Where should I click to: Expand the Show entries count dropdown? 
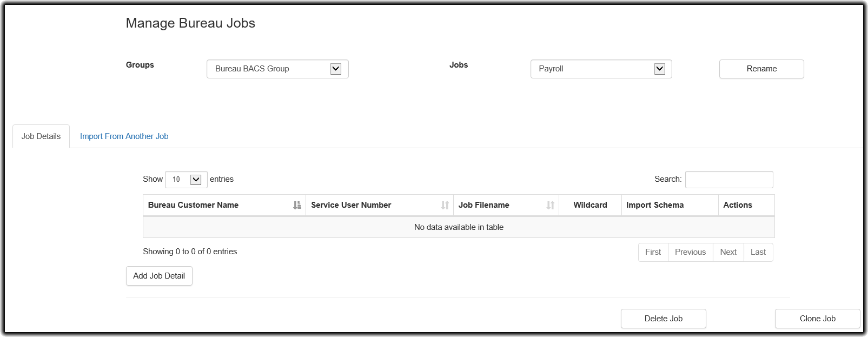pyautogui.click(x=186, y=180)
